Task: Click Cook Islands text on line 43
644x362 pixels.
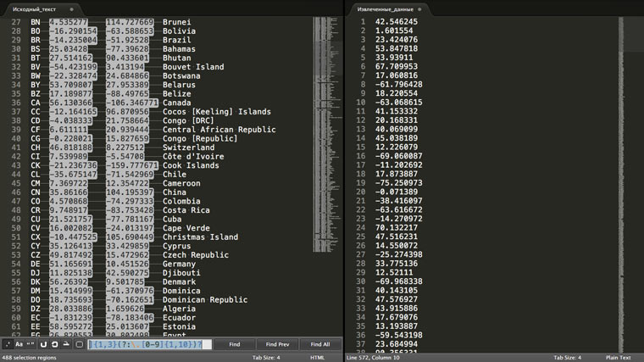Action: 191,165
